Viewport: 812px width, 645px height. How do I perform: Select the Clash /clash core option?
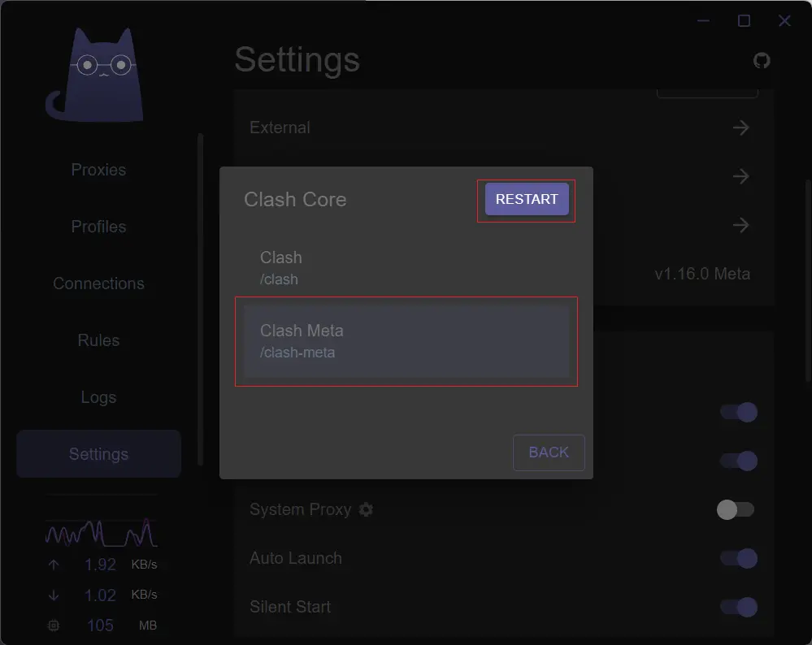[x=406, y=268]
